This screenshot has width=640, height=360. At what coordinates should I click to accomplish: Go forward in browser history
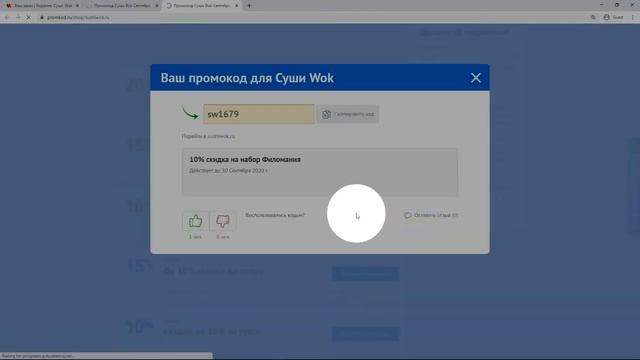[x=18, y=18]
